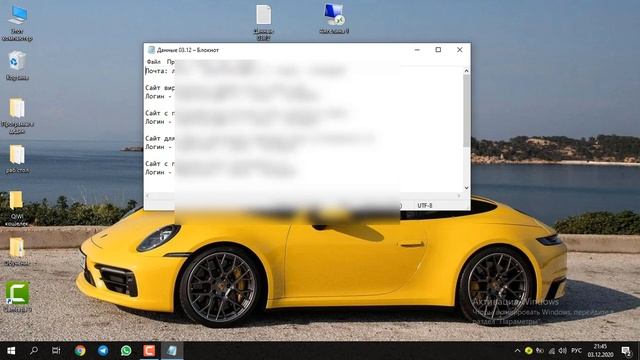Open the Windows Start menu
Screen dimensions: 640x360
[11, 351]
